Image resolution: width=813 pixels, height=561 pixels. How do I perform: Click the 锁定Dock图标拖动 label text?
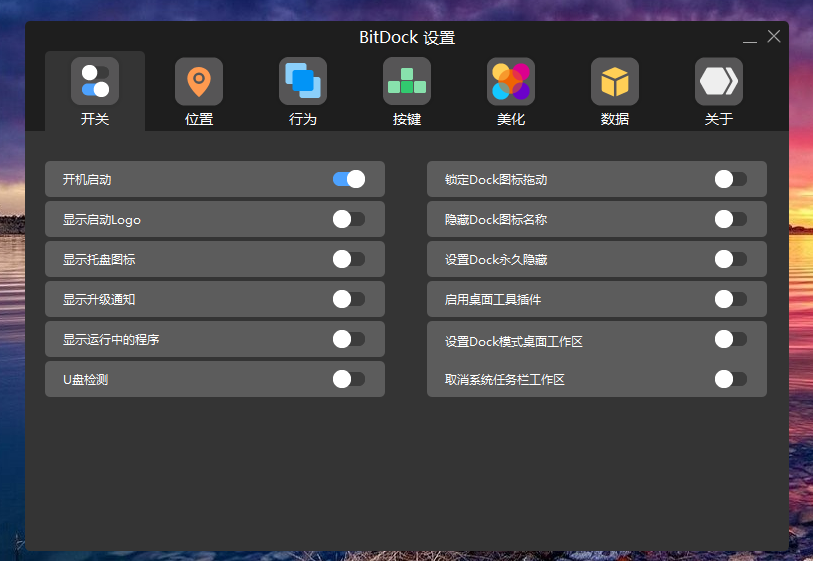496,179
